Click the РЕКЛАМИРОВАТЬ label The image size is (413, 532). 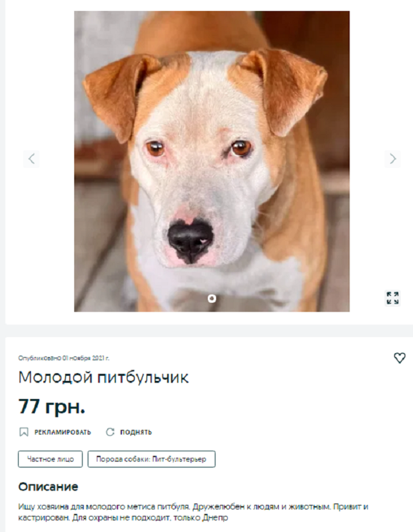pos(63,432)
